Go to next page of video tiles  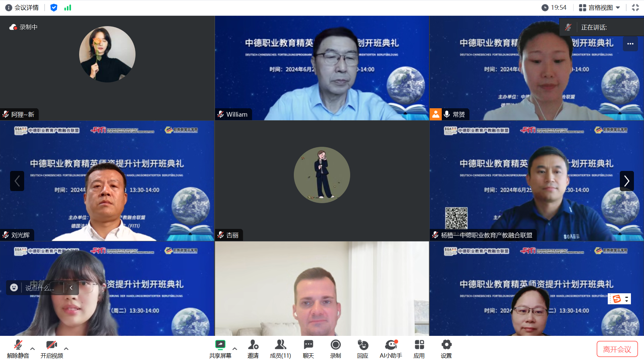pos(627,181)
